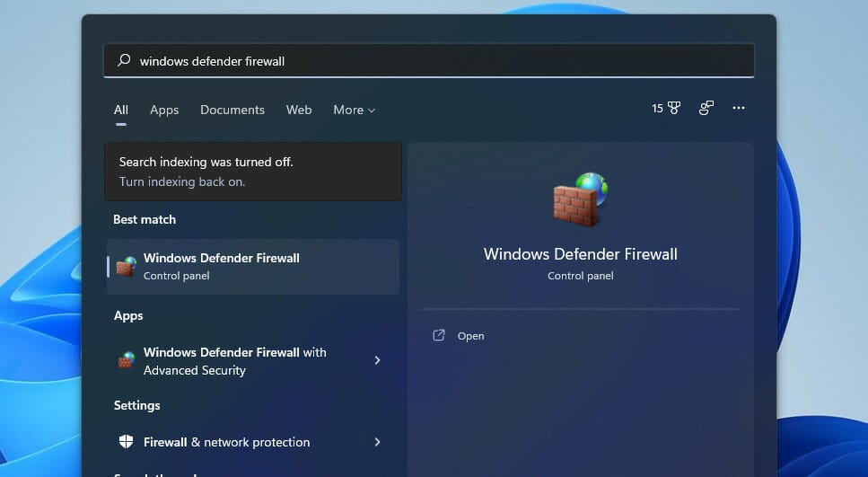
Task: Click the 'Settings' section heading
Action: tap(136, 405)
